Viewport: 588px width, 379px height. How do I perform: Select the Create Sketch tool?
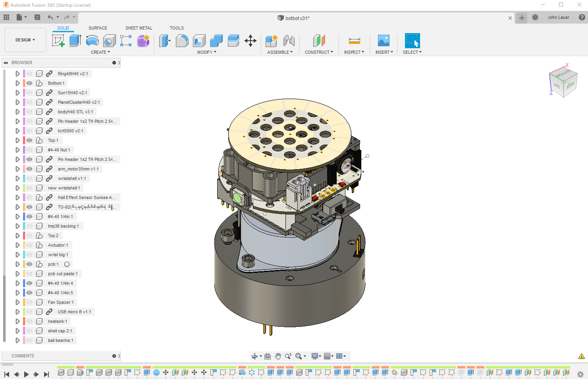point(58,41)
